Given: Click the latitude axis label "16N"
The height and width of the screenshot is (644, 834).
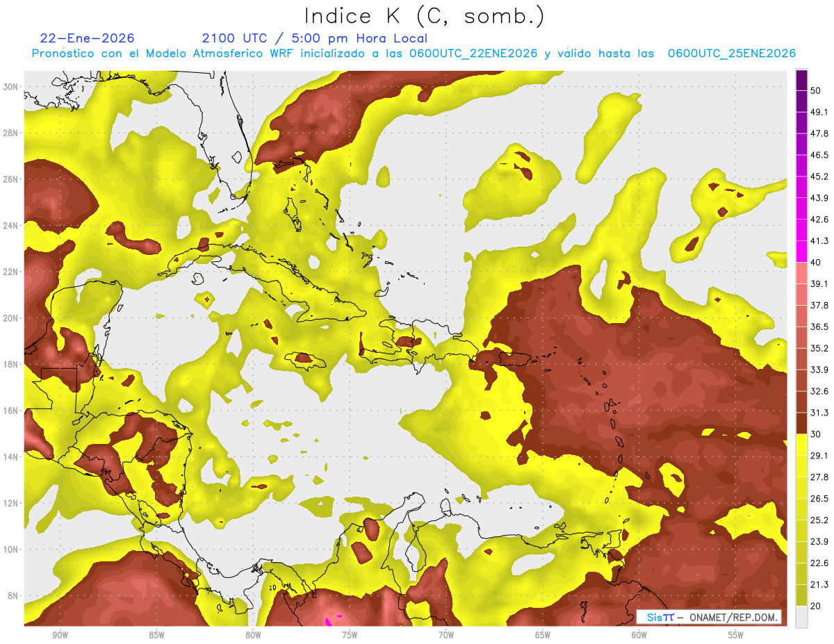Looking at the screenshot, I should click(10, 411).
